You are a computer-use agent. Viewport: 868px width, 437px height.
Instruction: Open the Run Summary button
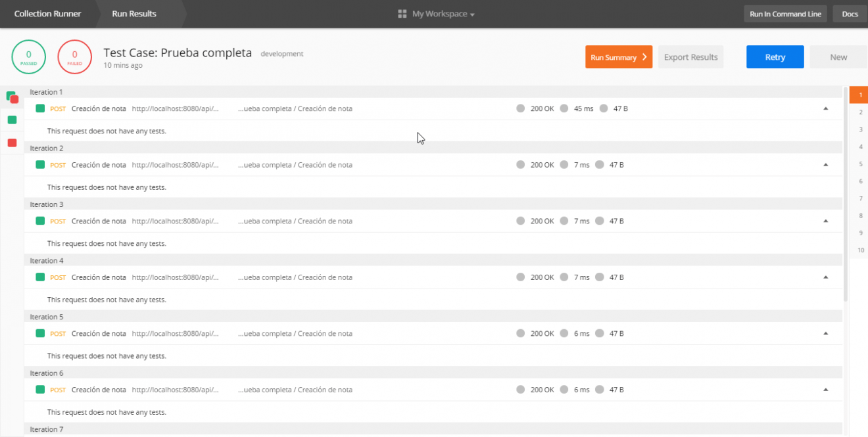point(619,57)
